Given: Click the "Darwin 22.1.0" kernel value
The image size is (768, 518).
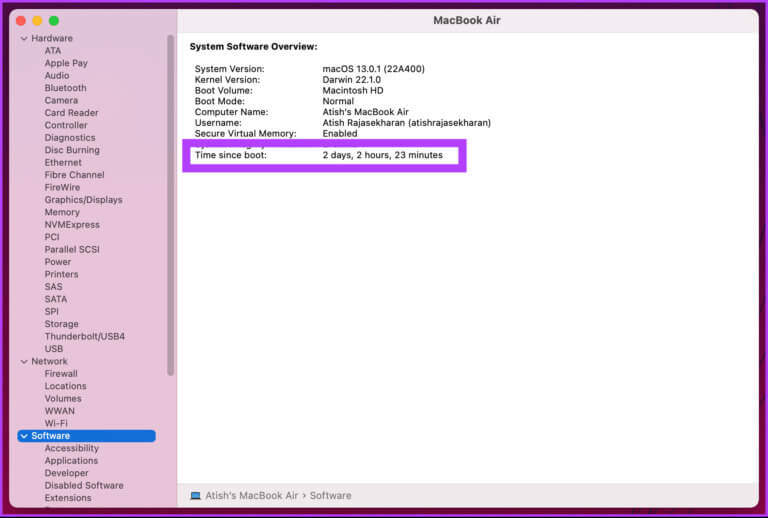Looking at the screenshot, I should (x=352, y=79).
